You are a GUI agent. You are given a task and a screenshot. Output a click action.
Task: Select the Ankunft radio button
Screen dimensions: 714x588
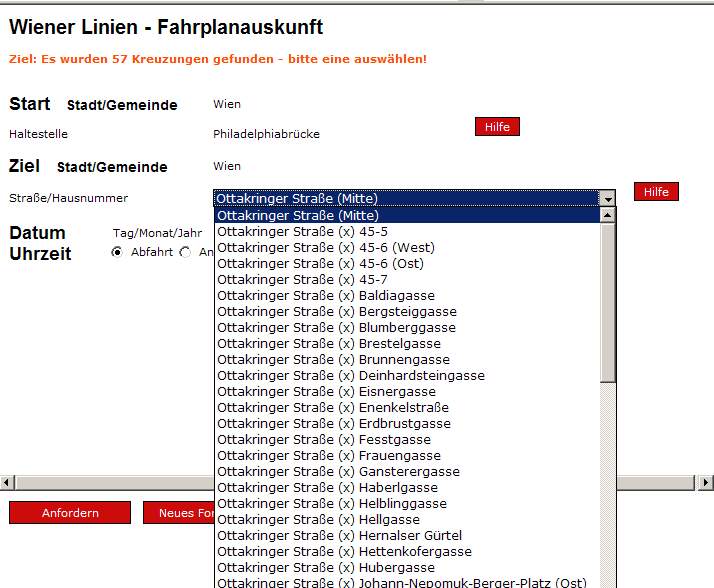pyautogui.click(x=185, y=252)
